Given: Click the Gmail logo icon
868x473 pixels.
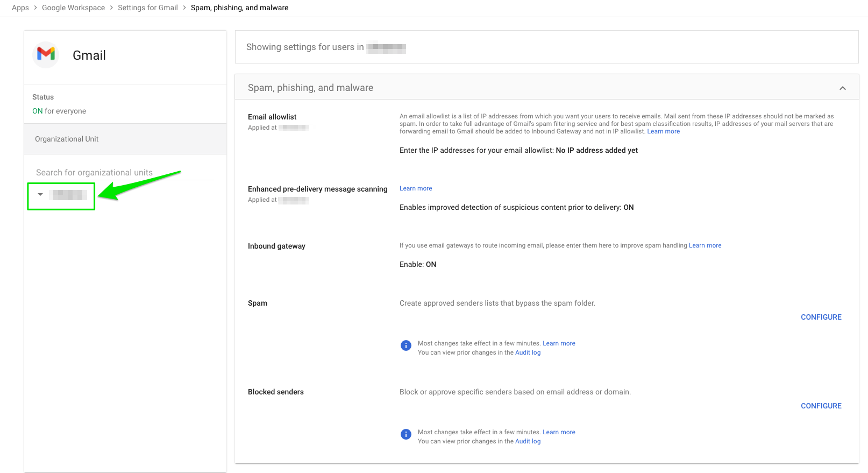Looking at the screenshot, I should point(46,54).
